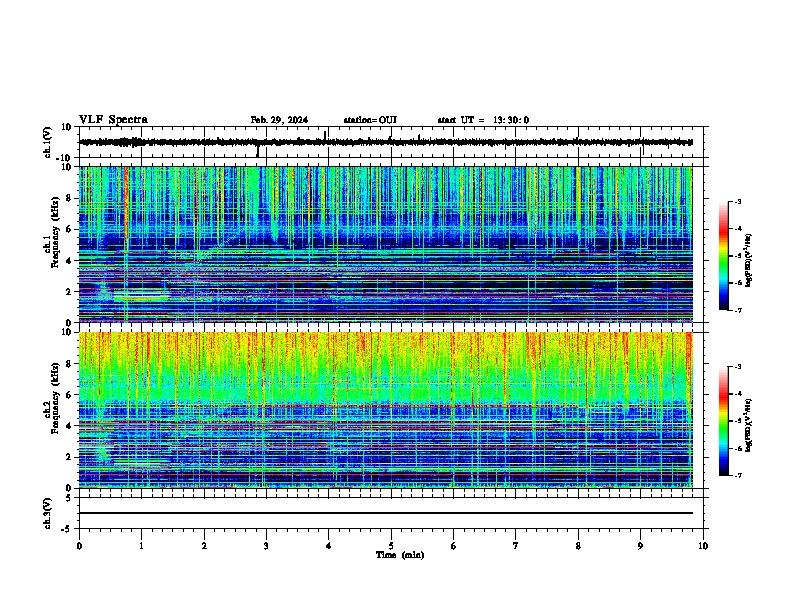
Task: Click the ch.1 log PSD color bar label
Action: point(749,260)
